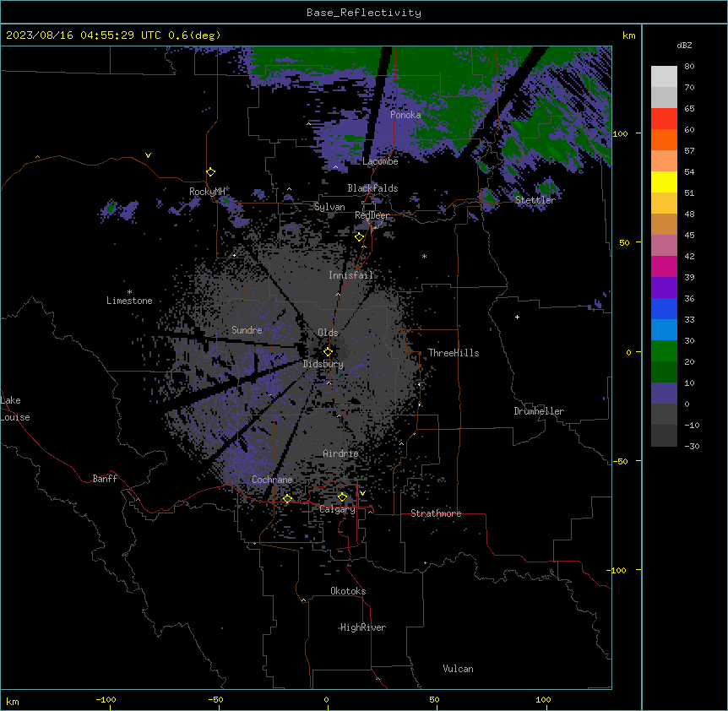Screen dimensions: 728x711
Task: Click the Lake Louise label
Action: pos(15,409)
